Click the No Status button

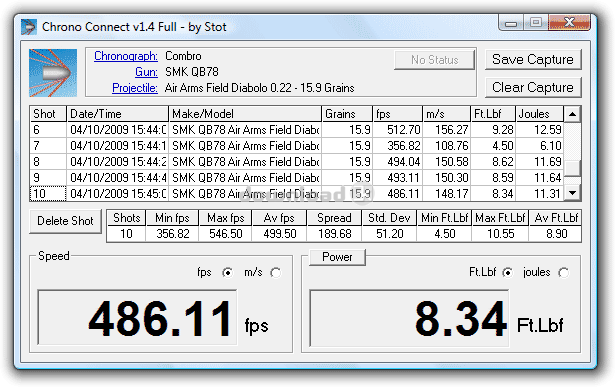pos(435,60)
